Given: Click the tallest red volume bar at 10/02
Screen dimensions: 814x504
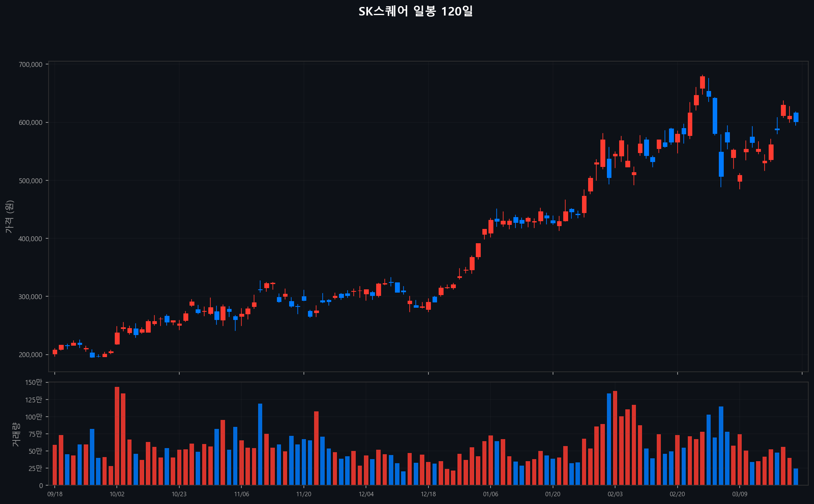Looking at the screenshot, I should coord(117,437).
